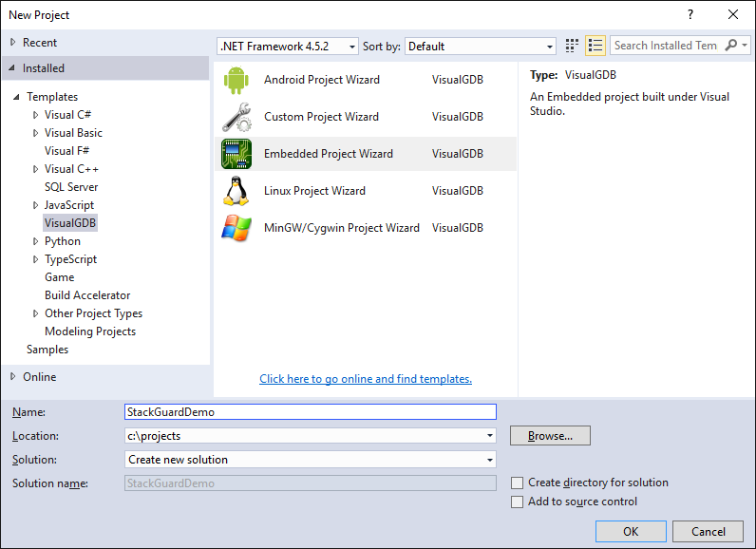
Task: Click the MinGW/Cygwin Windows flag icon
Action: (x=236, y=228)
